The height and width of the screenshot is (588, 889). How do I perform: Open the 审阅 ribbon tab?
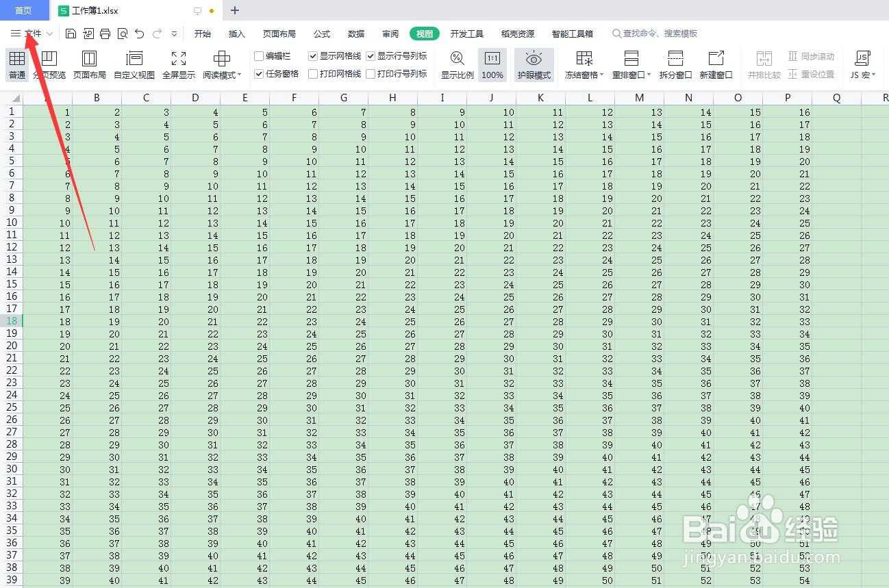point(390,34)
